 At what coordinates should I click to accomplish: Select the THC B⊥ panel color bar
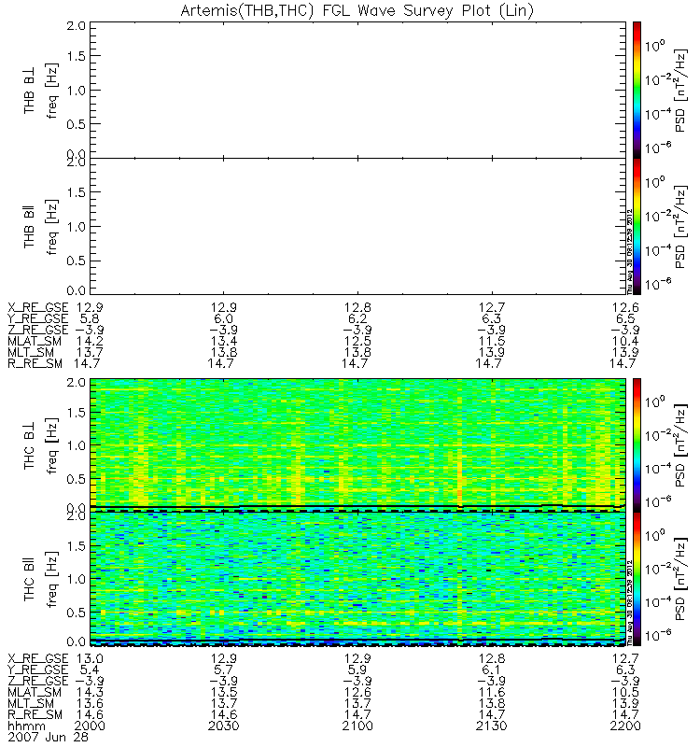637,445
